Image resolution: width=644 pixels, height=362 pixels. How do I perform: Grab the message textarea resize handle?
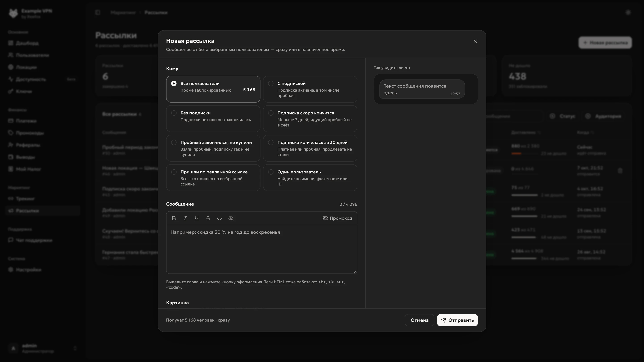click(x=355, y=271)
